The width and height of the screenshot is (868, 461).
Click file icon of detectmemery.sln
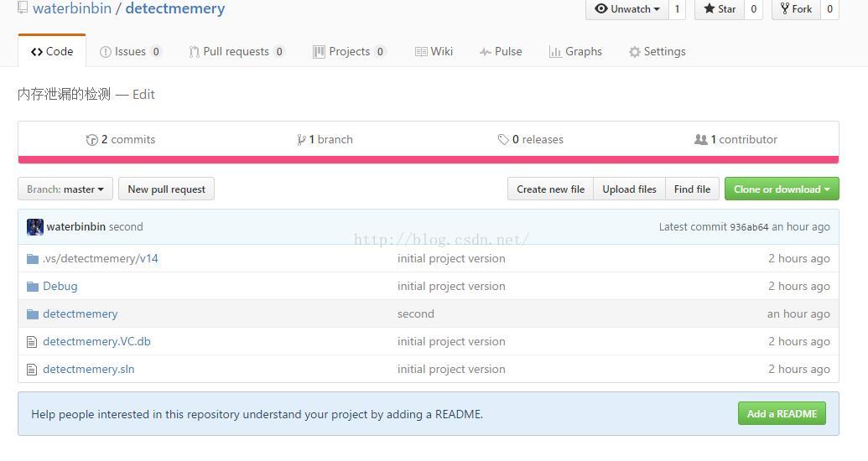(32, 370)
